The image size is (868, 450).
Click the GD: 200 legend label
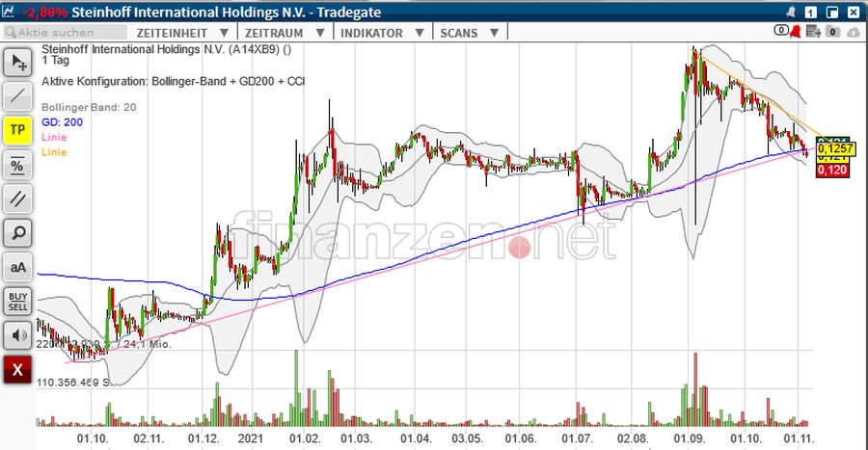[x=62, y=122]
